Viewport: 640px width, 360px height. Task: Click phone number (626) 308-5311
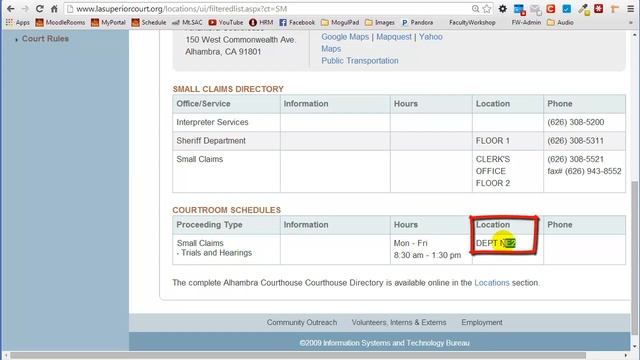click(x=576, y=140)
